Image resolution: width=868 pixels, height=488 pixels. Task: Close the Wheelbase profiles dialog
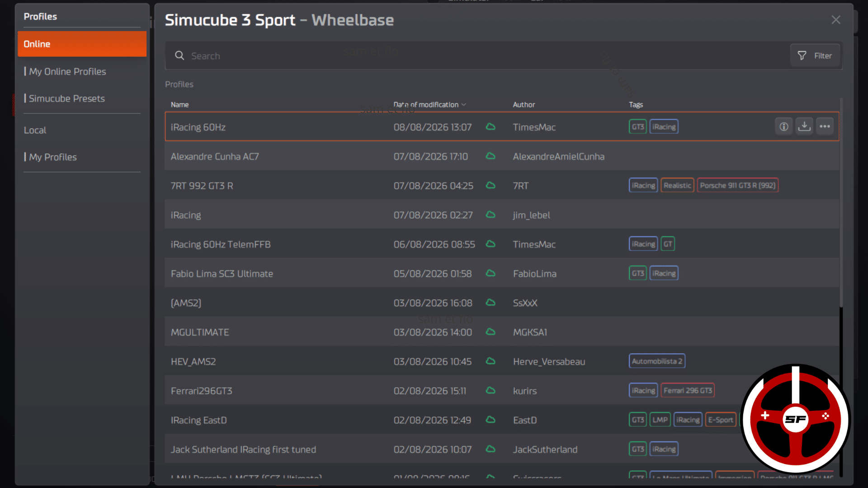(836, 20)
